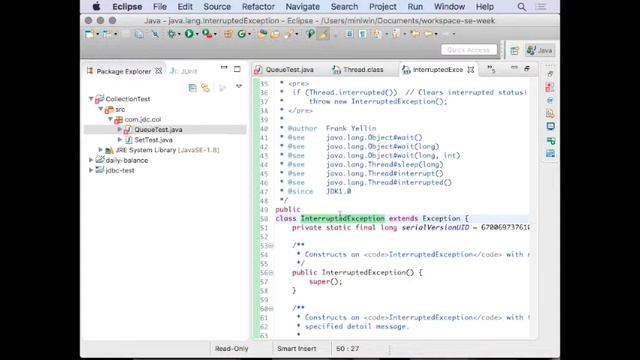Select the Java perspective button
This screenshot has width=640, height=360.
pos(540,50)
